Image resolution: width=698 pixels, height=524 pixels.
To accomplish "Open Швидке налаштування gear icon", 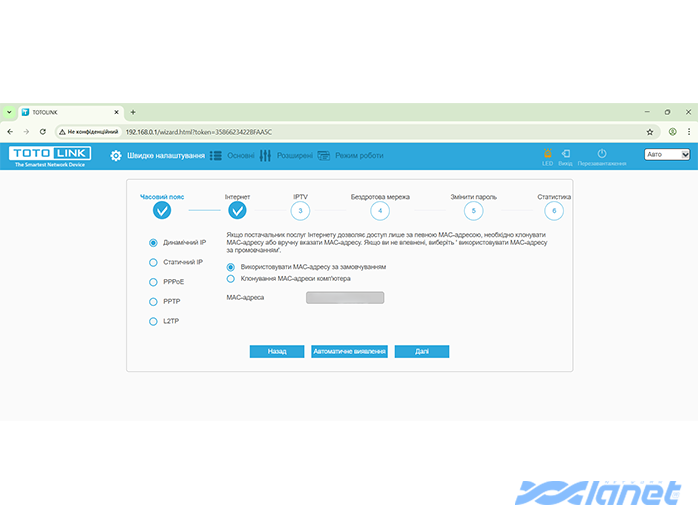I will point(116,156).
